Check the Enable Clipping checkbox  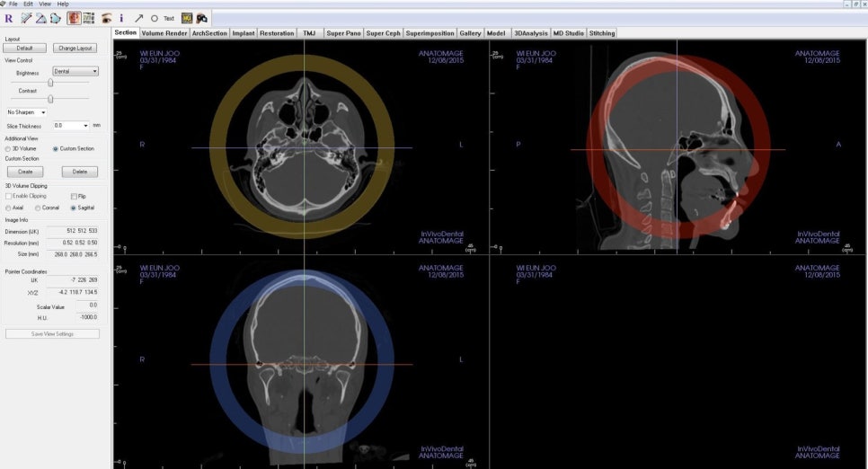[8, 196]
